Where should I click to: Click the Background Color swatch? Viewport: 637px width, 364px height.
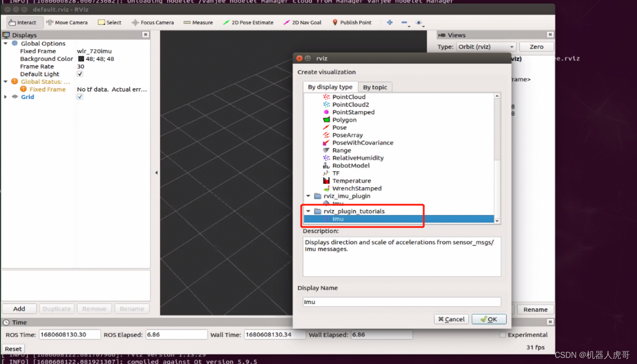click(81, 59)
